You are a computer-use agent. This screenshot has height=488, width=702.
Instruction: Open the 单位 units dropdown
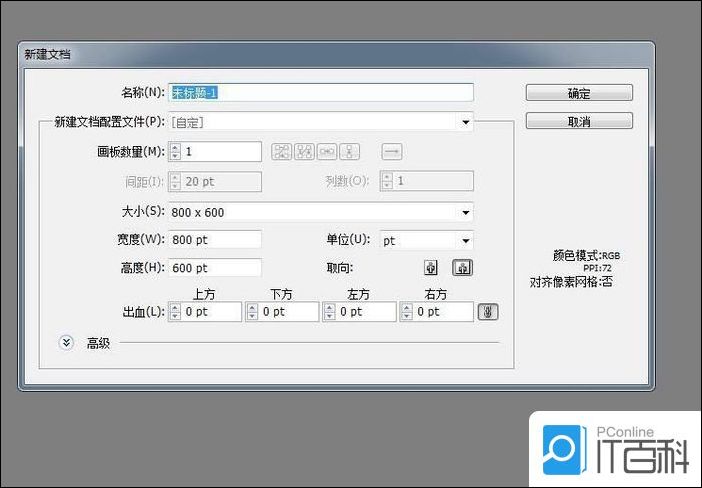tap(426, 240)
